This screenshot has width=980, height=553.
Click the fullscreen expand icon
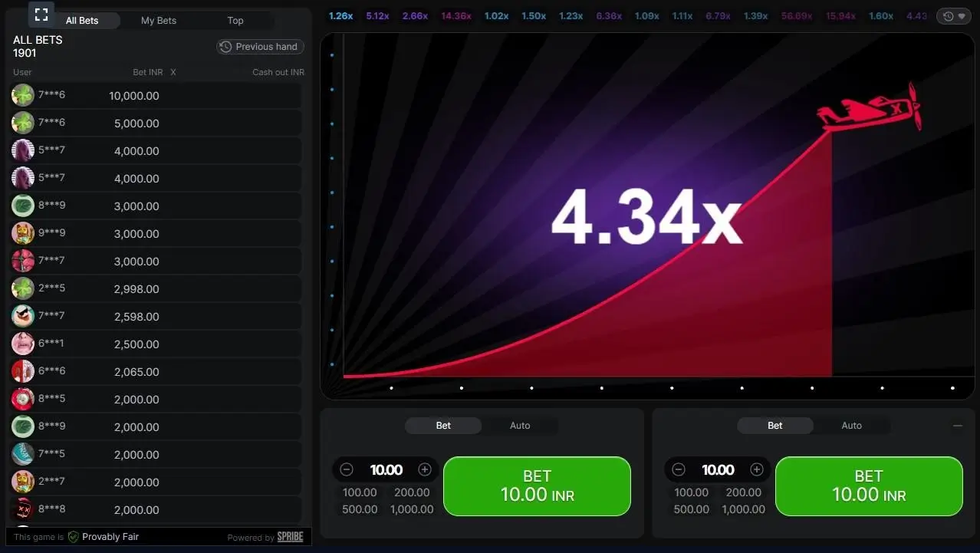pos(41,14)
